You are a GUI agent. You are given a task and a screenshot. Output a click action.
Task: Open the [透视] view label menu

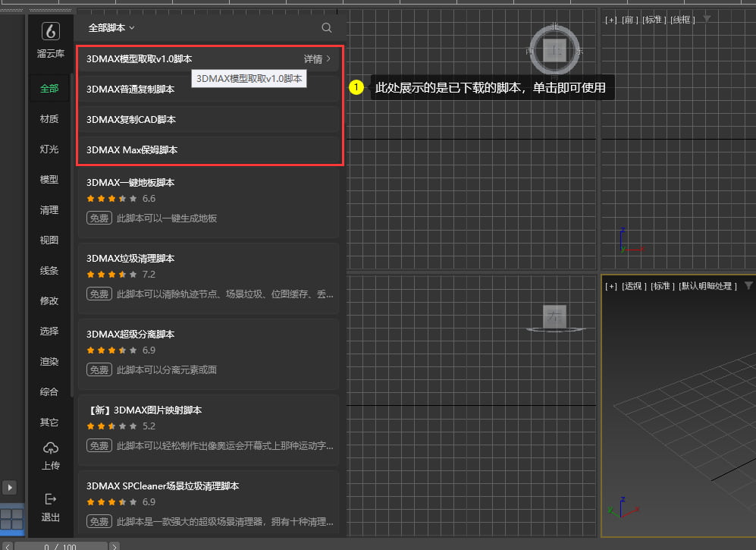point(634,286)
